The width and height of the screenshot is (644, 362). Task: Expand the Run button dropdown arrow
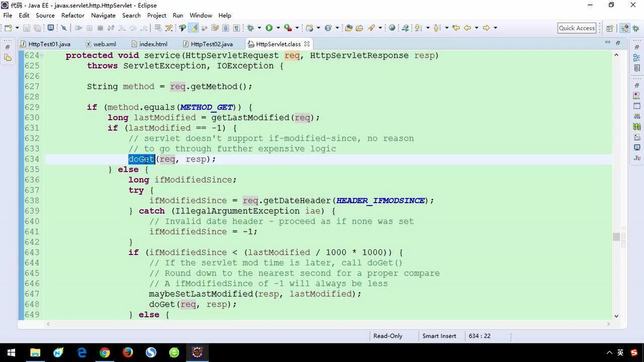[278, 28]
